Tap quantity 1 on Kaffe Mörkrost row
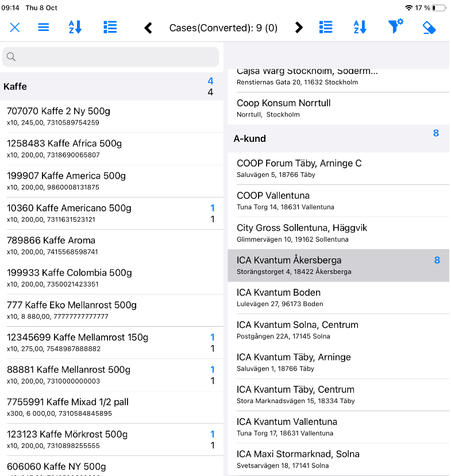The height and width of the screenshot is (476, 451). pyautogui.click(x=213, y=434)
